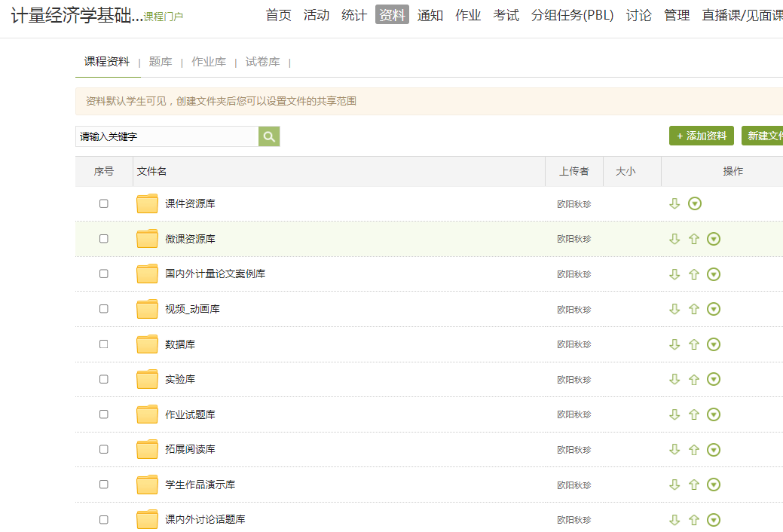Open the action dropdown for 国内外计量论文案例库
Viewport: 783px width, 532px height.
point(714,274)
